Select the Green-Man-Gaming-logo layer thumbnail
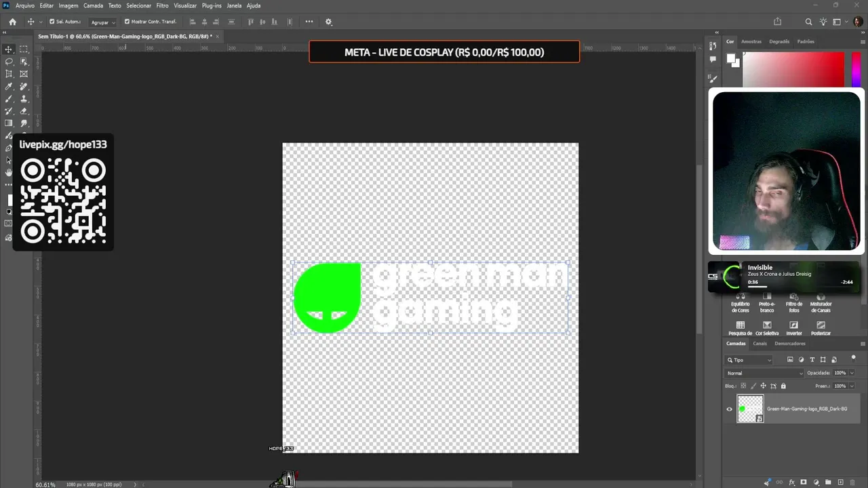Image resolution: width=868 pixels, height=488 pixels. click(750, 409)
